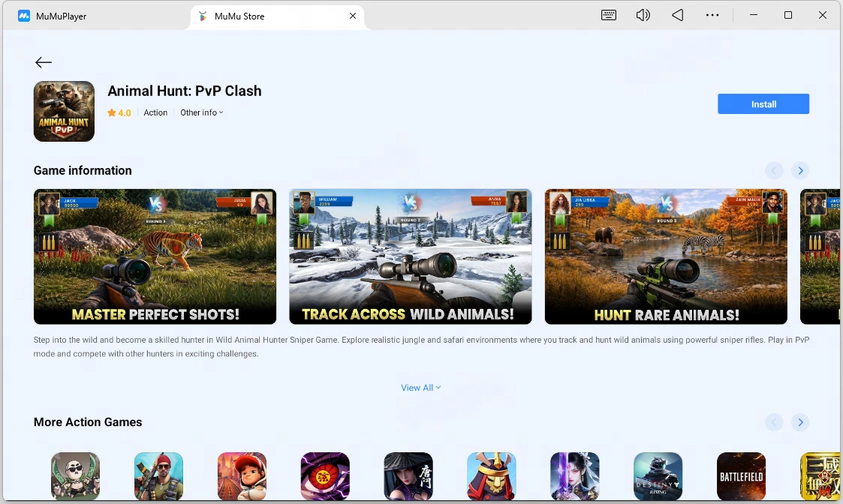Open the partially visible fourth screenshot
This screenshot has height=504, width=843.
tap(820, 256)
